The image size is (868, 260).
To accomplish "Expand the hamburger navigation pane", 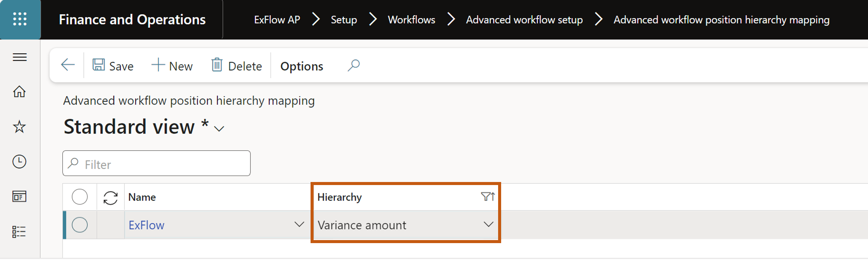I will (19, 57).
